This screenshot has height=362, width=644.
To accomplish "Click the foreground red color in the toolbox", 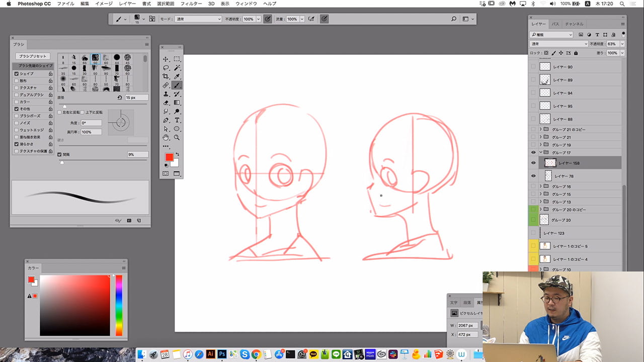I will [169, 157].
